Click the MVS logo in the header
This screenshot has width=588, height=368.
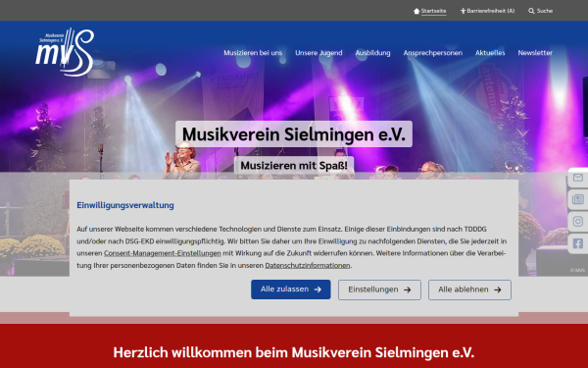[x=65, y=52]
